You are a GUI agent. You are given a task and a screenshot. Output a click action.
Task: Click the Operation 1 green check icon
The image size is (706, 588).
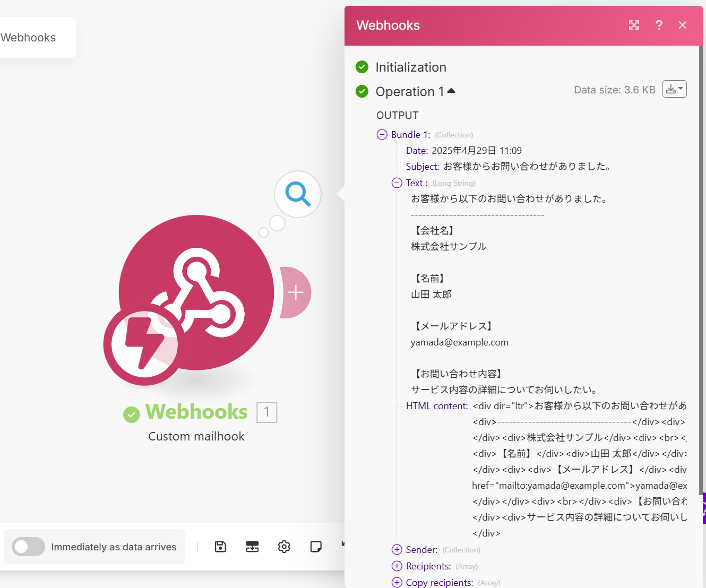(x=362, y=91)
